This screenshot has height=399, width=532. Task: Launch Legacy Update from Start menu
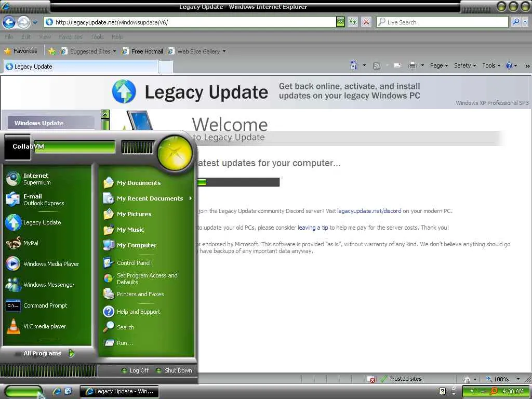coord(47,222)
